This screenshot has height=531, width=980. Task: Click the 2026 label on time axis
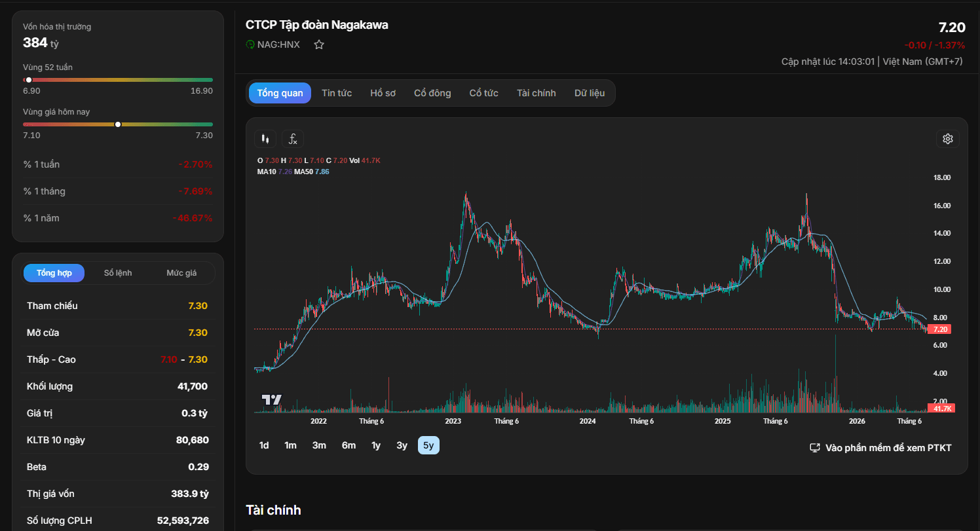[x=857, y=421]
